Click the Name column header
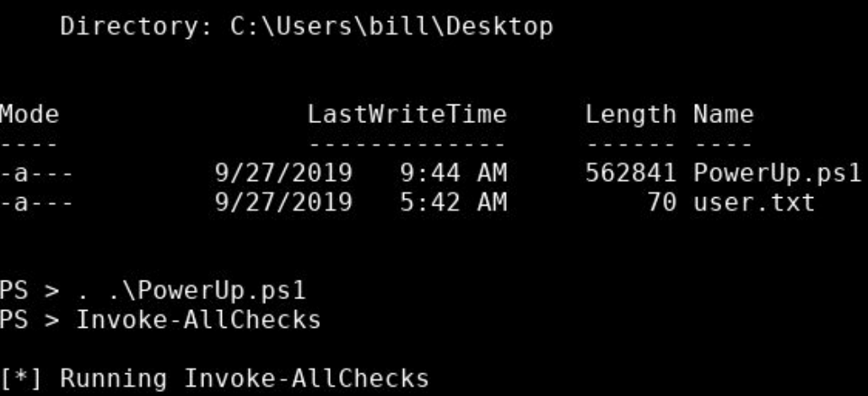 pos(724,114)
